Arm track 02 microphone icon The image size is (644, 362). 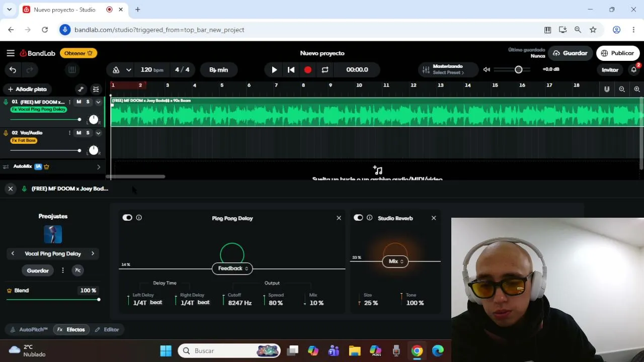click(6, 133)
